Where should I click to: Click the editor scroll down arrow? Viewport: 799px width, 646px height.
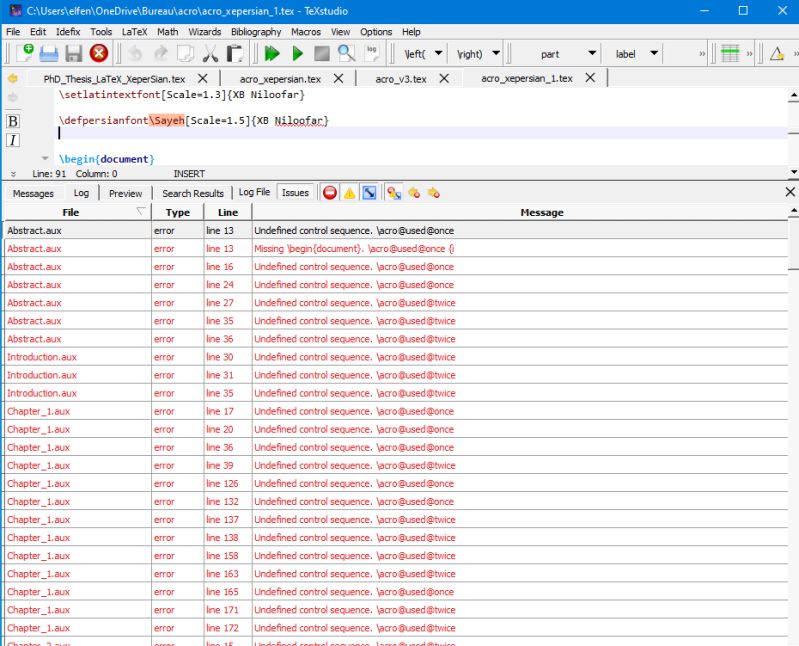tap(793, 172)
